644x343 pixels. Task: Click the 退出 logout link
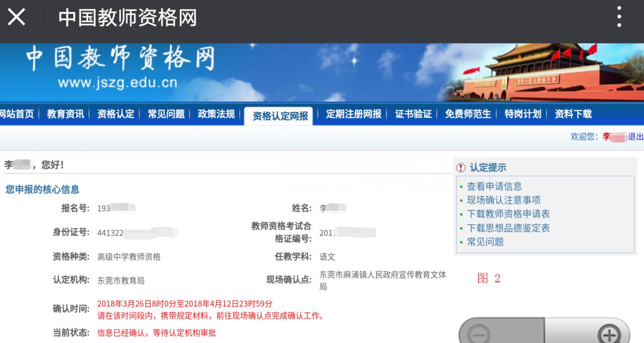pyautogui.click(x=635, y=137)
